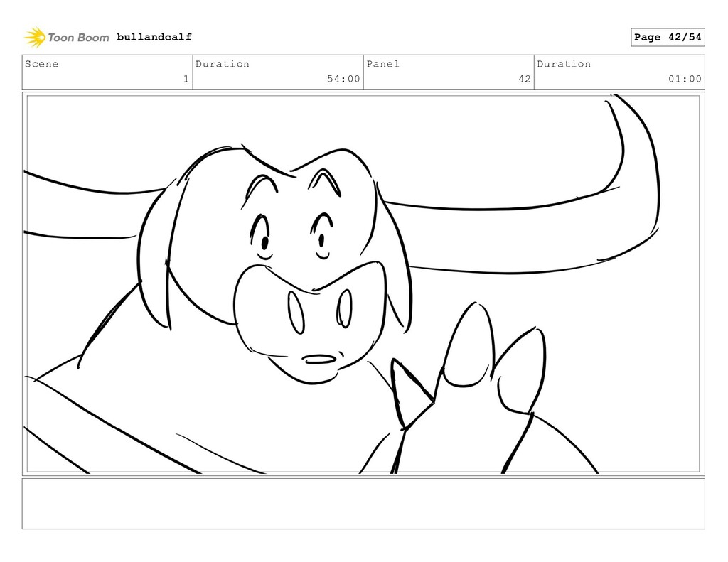Select the 'bullandcalf' project title

(x=154, y=37)
